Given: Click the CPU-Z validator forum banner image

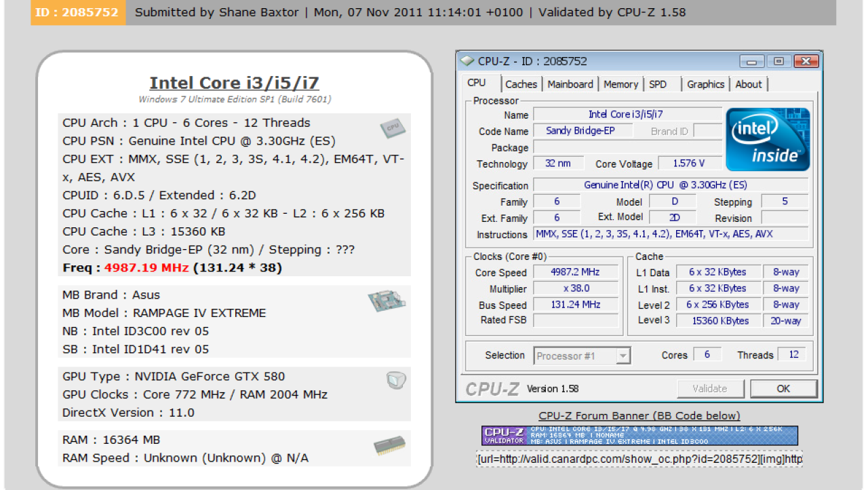Looking at the screenshot, I should coord(639,435).
